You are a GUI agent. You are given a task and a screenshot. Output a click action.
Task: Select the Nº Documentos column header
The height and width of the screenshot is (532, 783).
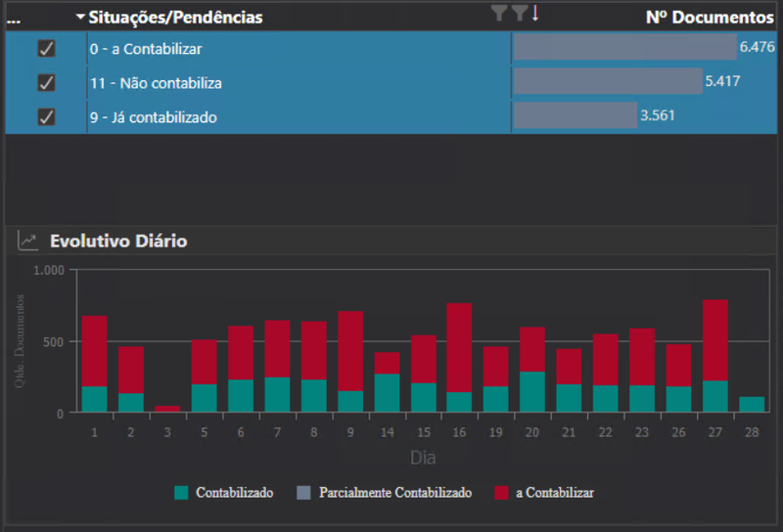pyautogui.click(x=710, y=18)
